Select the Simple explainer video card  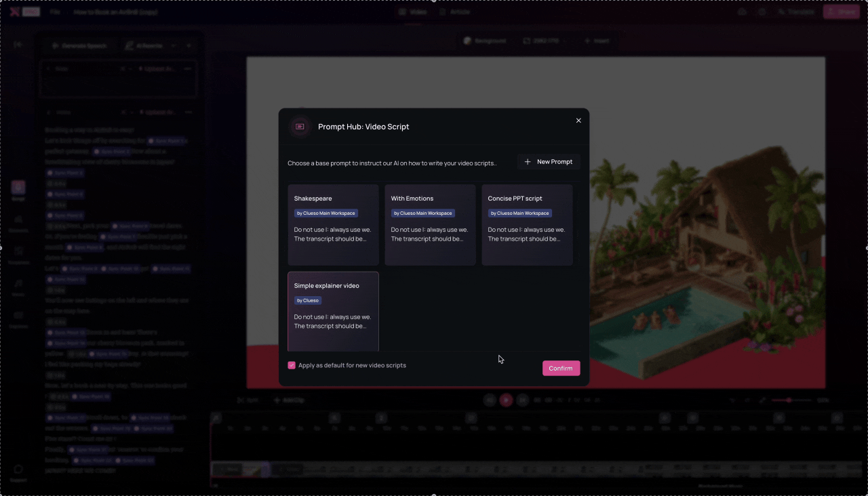333,311
